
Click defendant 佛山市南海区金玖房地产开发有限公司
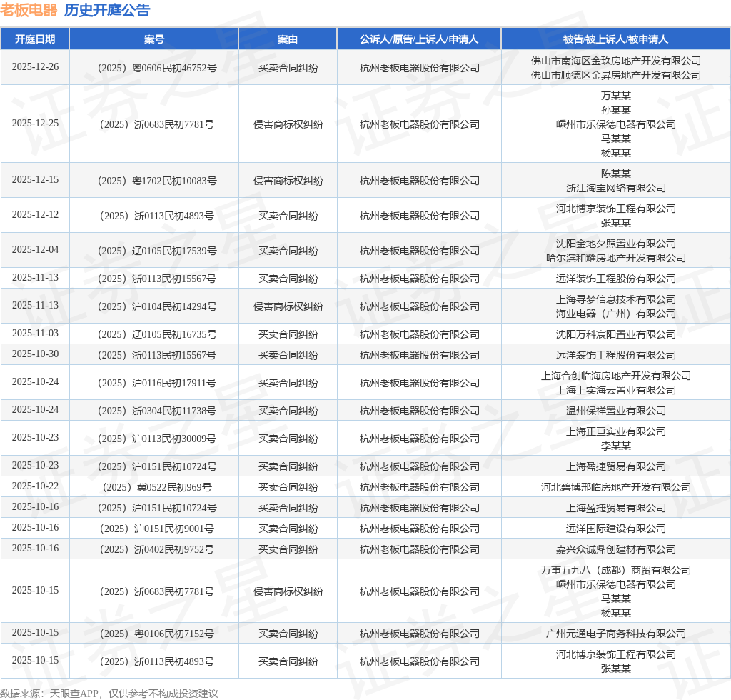[616, 61]
